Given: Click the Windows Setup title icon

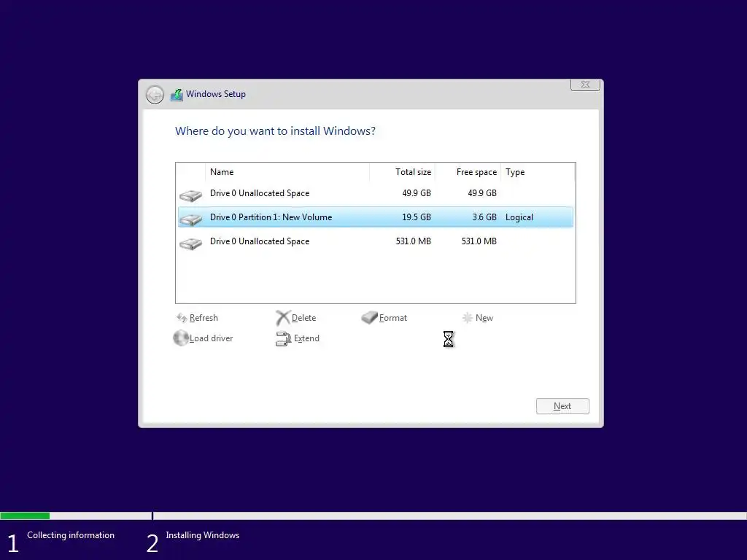Looking at the screenshot, I should [177, 94].
